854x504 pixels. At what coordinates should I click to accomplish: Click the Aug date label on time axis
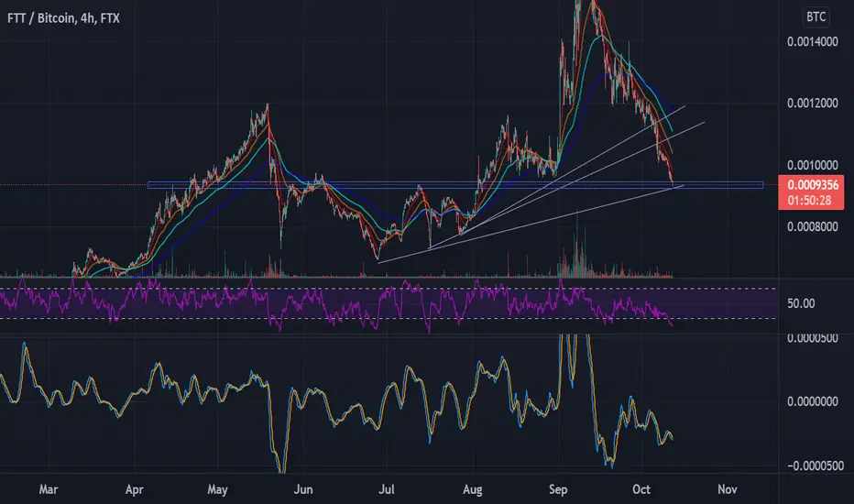pyautogui.click(x=472, y=489)
